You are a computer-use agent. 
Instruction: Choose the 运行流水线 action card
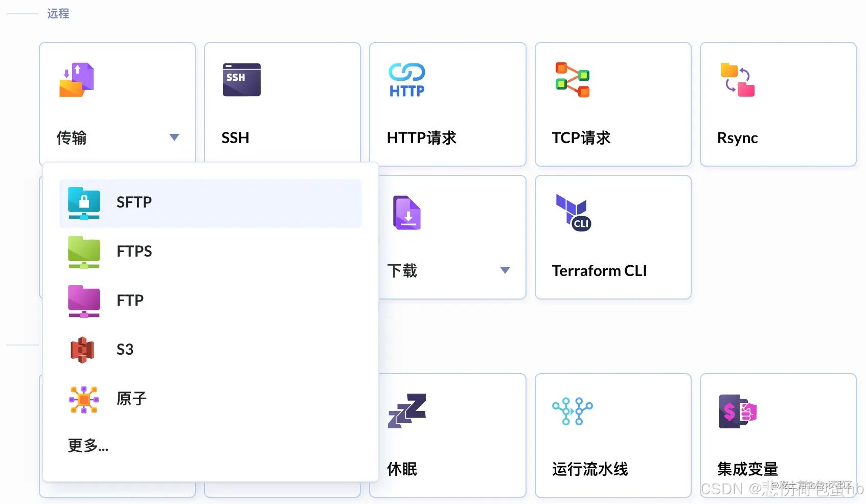pyautogui.click(x=613, y=436)
